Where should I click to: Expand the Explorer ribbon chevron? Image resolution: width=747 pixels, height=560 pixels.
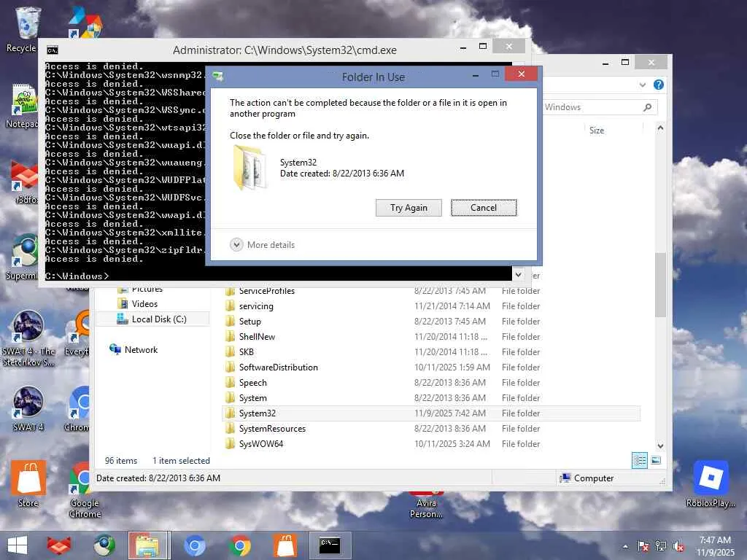point(642,85)
